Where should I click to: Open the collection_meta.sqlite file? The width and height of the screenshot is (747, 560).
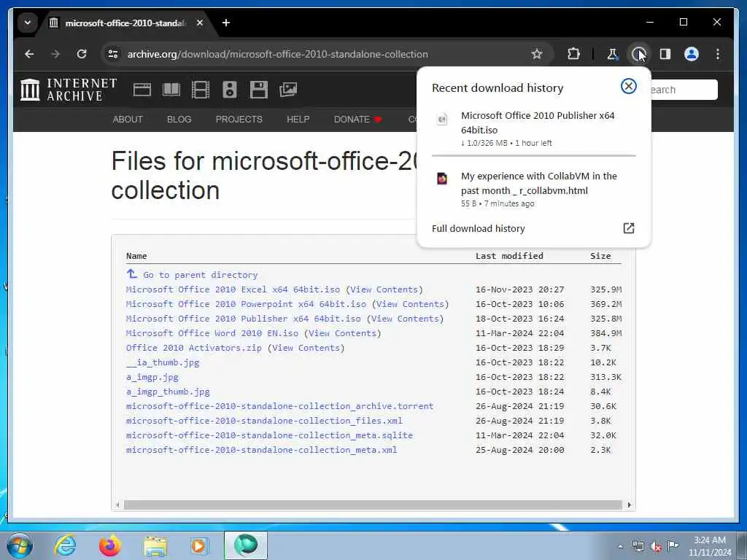269,435
